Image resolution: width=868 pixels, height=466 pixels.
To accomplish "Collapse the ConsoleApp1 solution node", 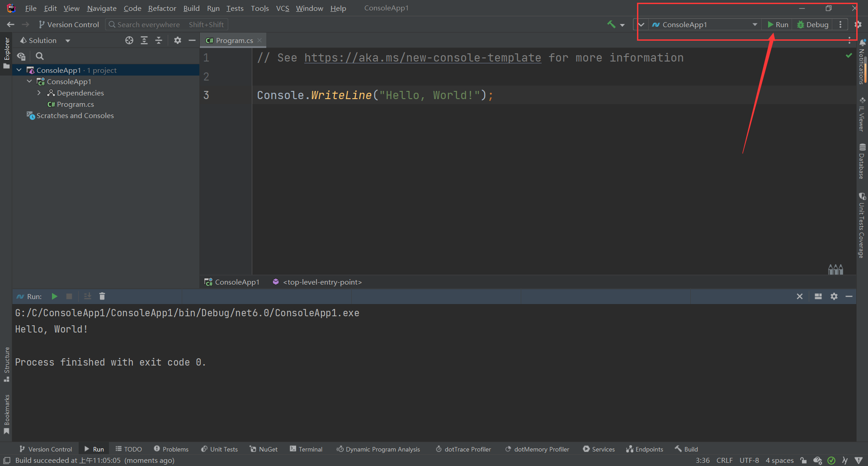I will [x=19, y=70].
